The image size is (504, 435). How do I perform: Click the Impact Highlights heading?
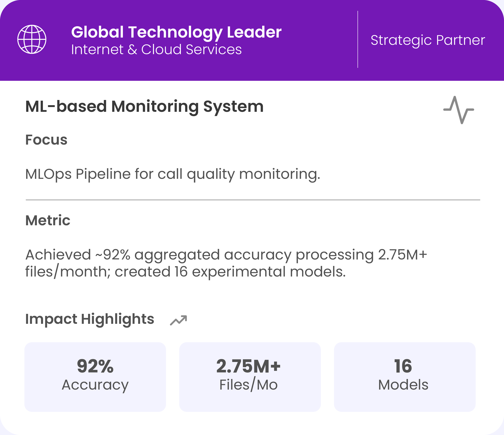[x=90, y=319]
